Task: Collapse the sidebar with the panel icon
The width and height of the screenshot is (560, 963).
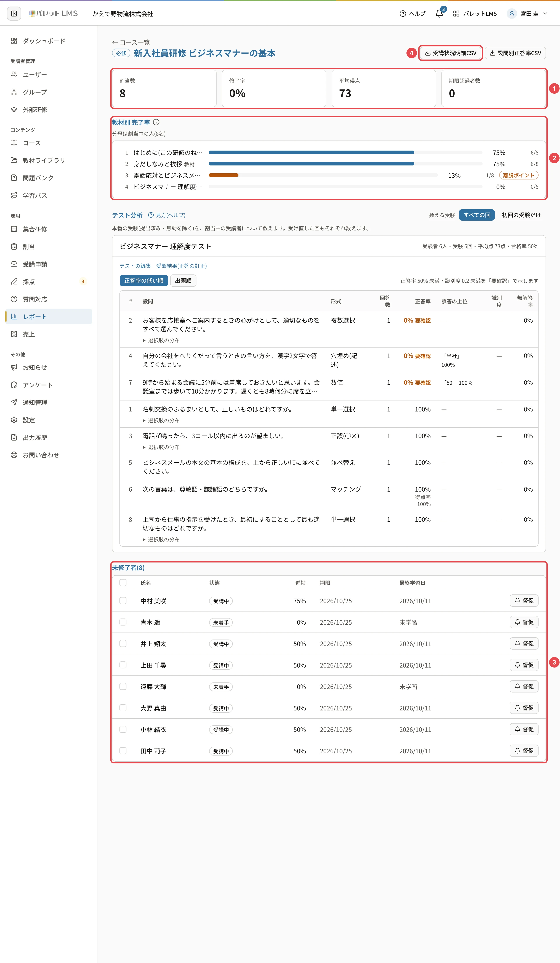Action: tap(14, 14)
